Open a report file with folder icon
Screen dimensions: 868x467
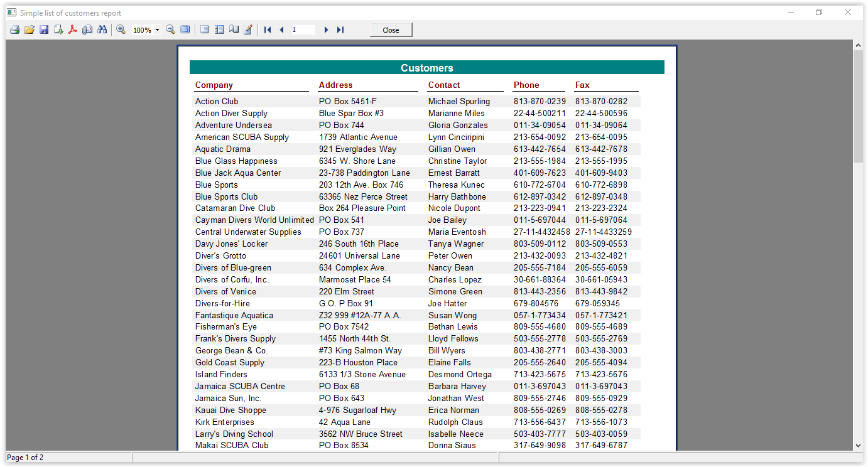point(29,30)
